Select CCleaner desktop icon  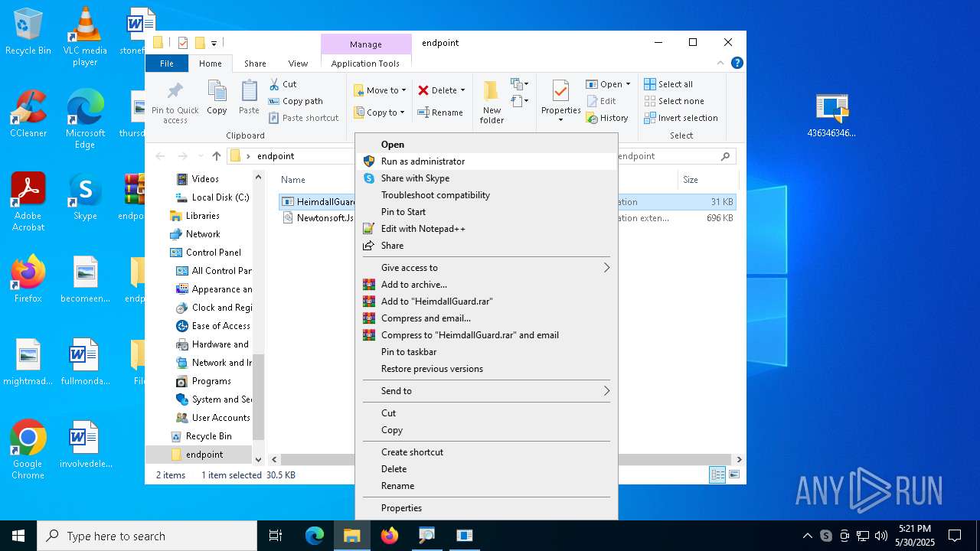[28, 113]
